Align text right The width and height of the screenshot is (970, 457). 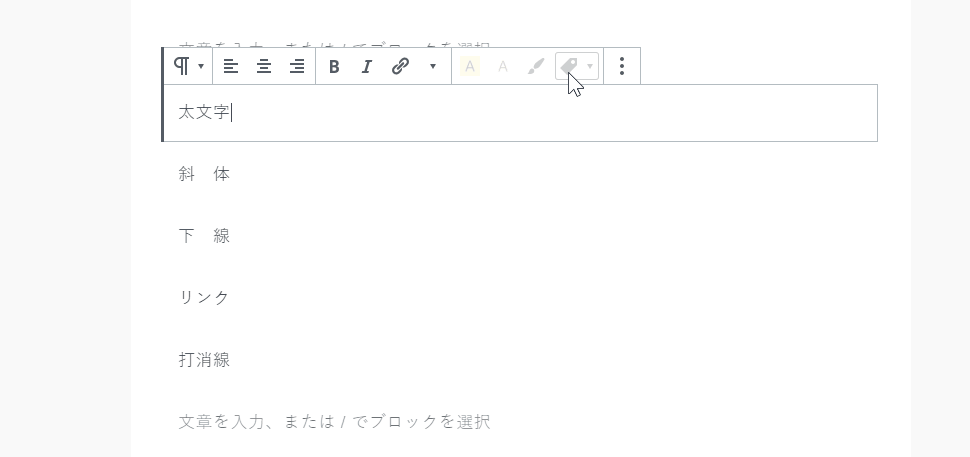point(297,66)
